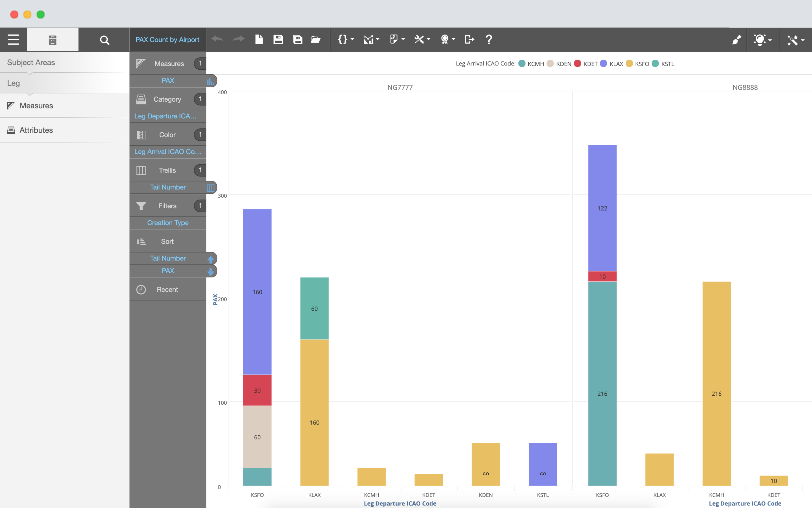
Task: Click the NG7777 trellis title
Action: point(400,87)
